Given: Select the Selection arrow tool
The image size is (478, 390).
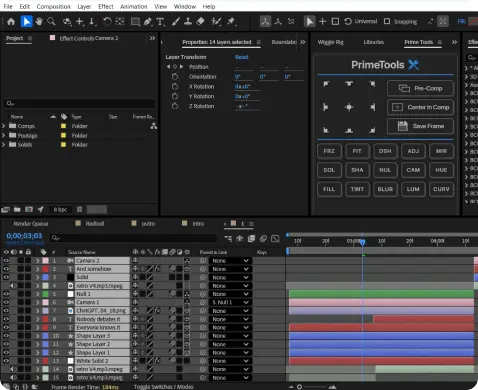Looking at the screenshot, I should [x=26, y=22].
